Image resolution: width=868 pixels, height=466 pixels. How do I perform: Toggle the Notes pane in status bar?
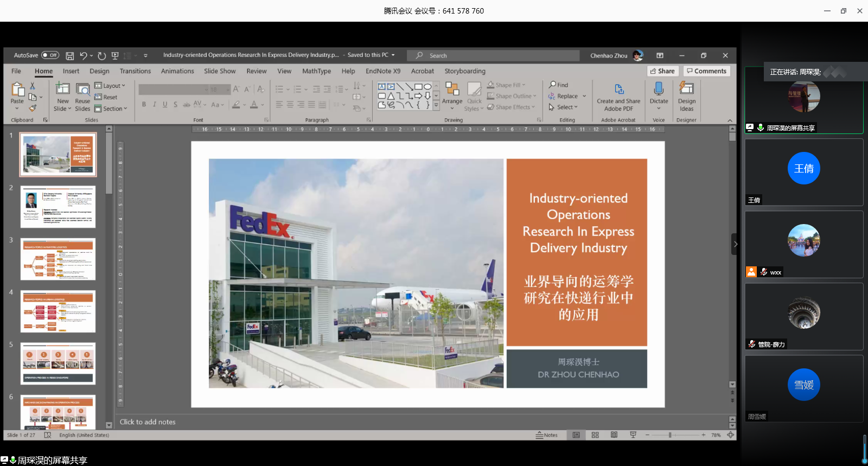[546, 435]
